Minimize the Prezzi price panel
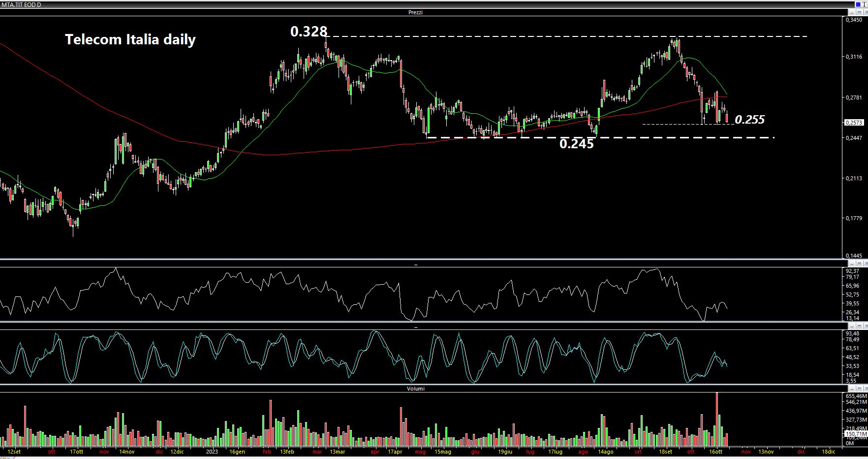This screenshot has width=868, height=459. point(852,12)
